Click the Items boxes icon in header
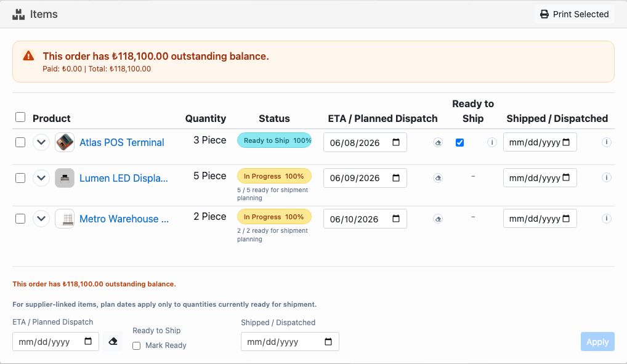Screen dimensions: 627x364 [x=18, y=14]
